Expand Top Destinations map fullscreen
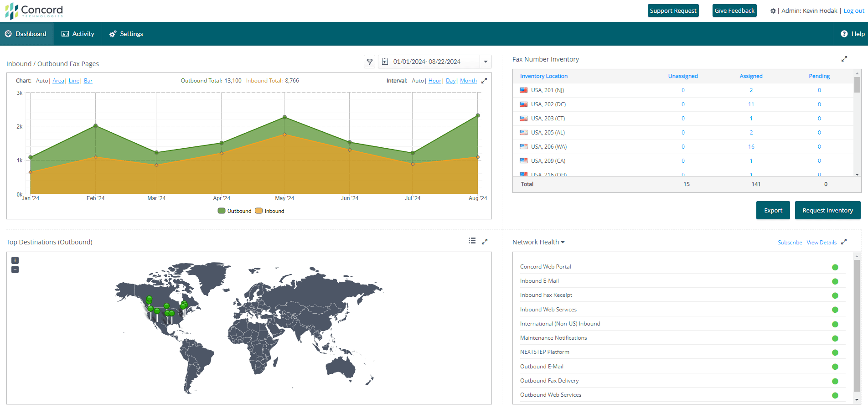This screenshot has width=868, height=409. click(x=485, y=242)
